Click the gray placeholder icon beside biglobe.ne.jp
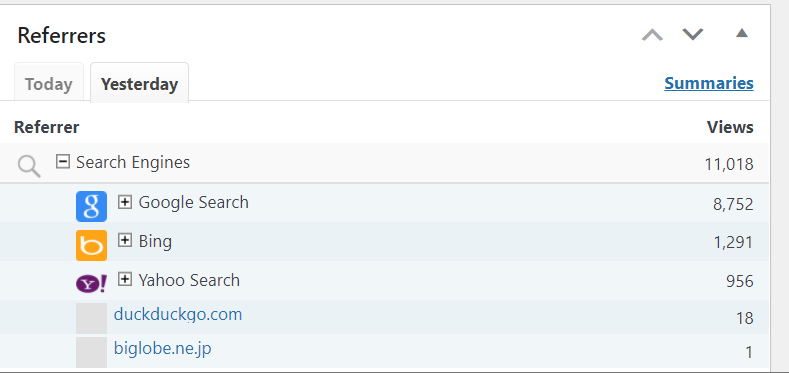 click(91, 352)
